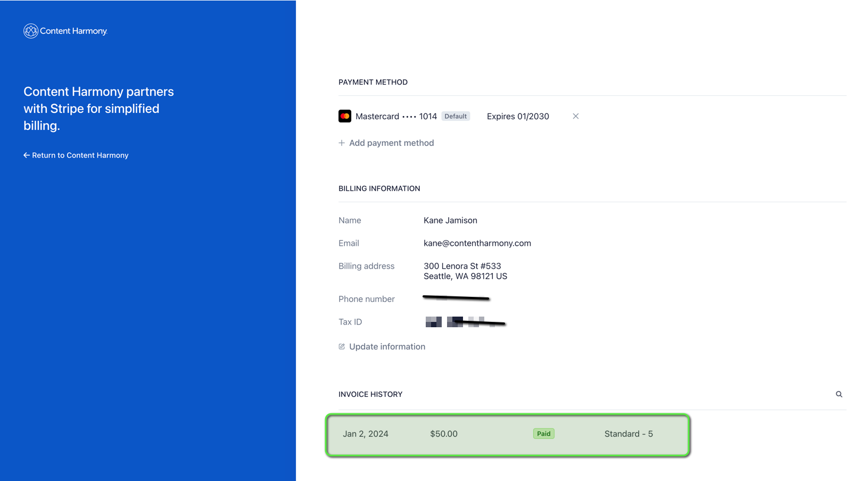
Task: Click the name Kane Jamison
Action: coord(450,220)
